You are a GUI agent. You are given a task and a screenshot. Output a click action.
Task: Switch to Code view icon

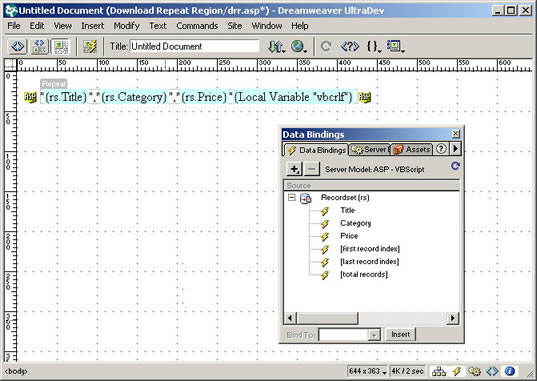(17, 46)
